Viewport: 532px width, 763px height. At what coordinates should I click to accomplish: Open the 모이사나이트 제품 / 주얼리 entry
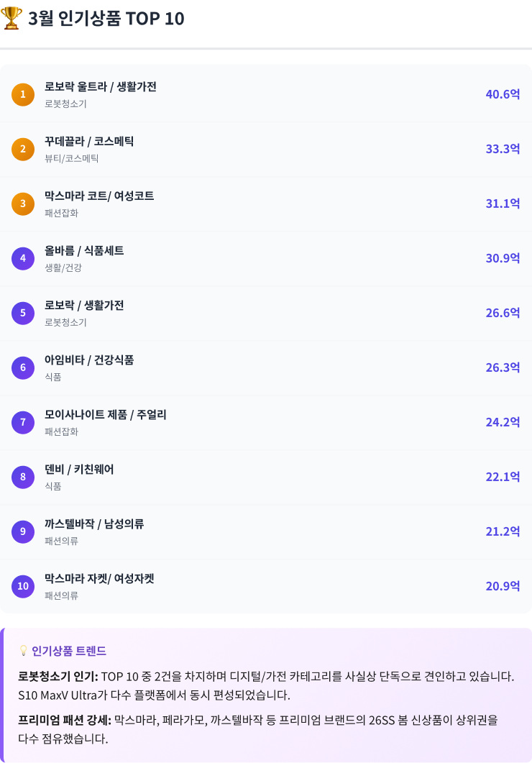106,415
